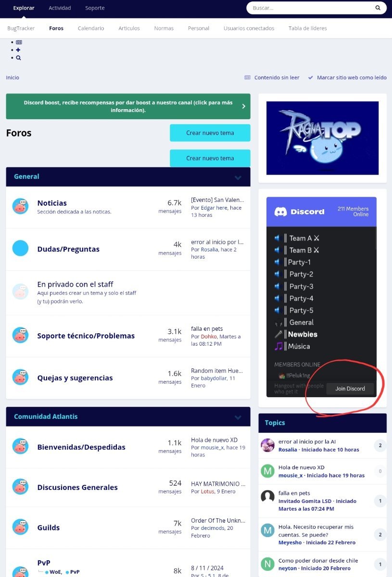Click the arrow on the Discord boost banner
This screenshot has width=392, height=577.
point(243,106)
